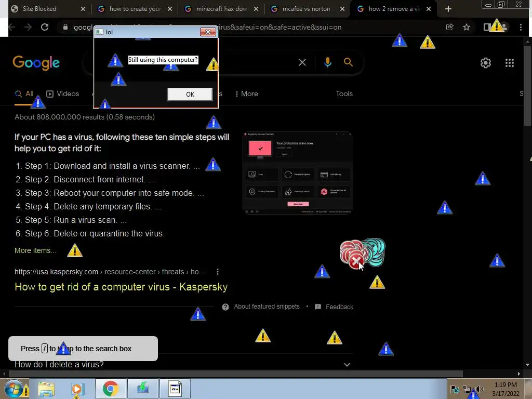Screen dimensions: 532x399
Task: Clear the search box with the X icon
Action: (302, 62)
